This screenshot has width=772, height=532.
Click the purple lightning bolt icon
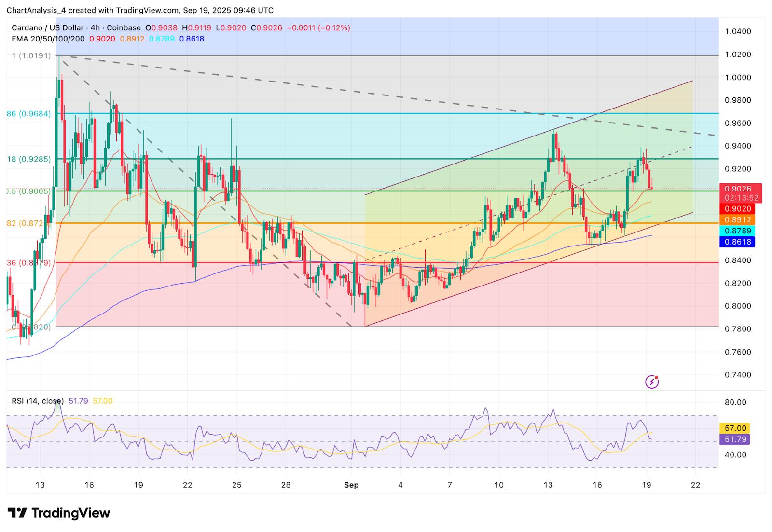click(x=652, y=382)
